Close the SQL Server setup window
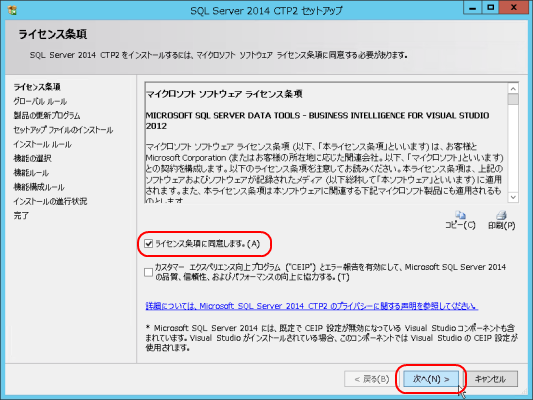533x400 pixels. (x=513, y=7)
